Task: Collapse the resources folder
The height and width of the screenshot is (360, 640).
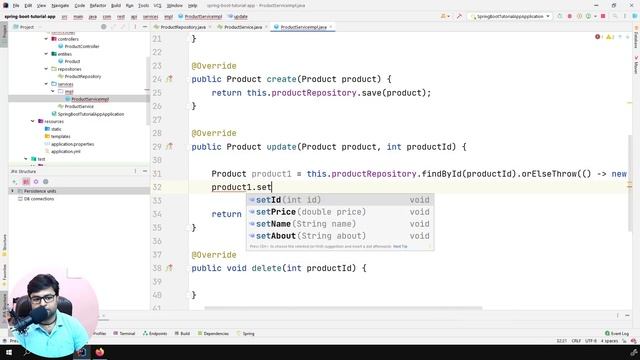Action: pos(33,122)
